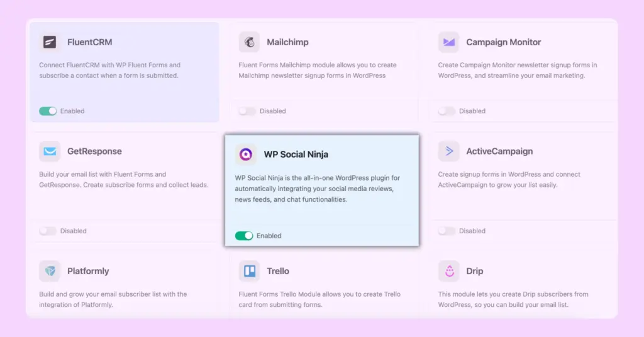Image resolution: width=644 pixels, height=337 pixels.
Task: Click the Trello board icon
Action: 249,271
